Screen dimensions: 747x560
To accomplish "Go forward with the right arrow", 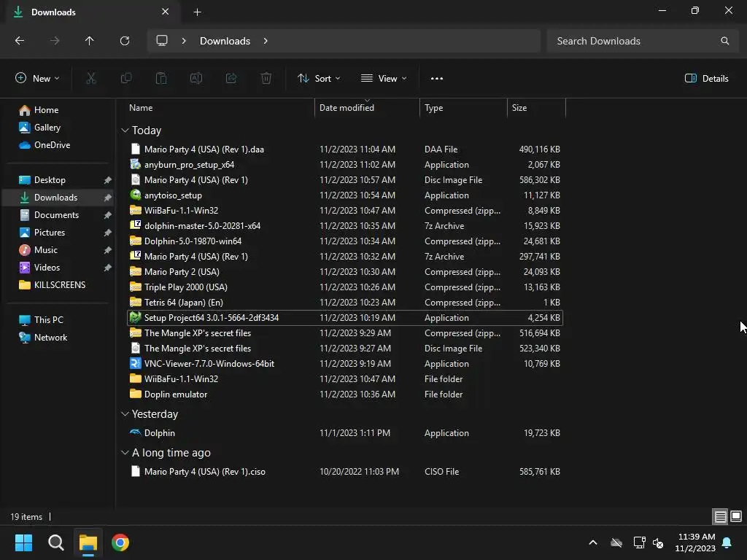I will pyautogui.click(x=55, y=41).
